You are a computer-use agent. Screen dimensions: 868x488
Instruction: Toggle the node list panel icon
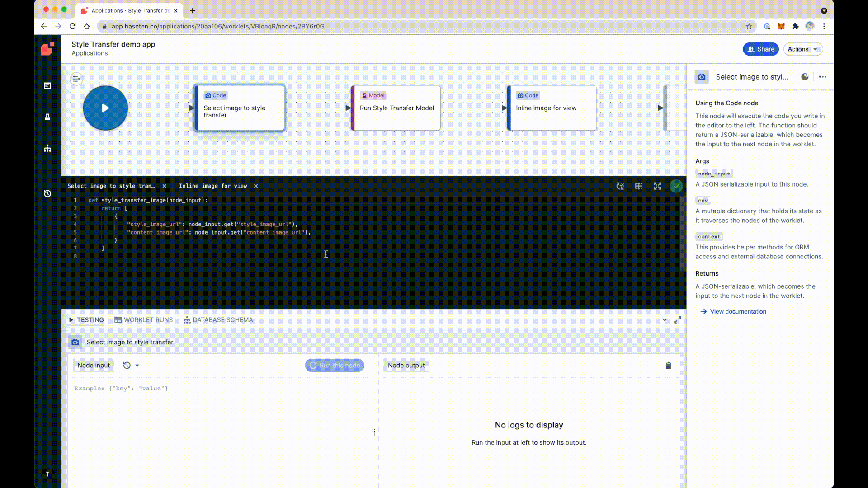click(x=76, y=79)
